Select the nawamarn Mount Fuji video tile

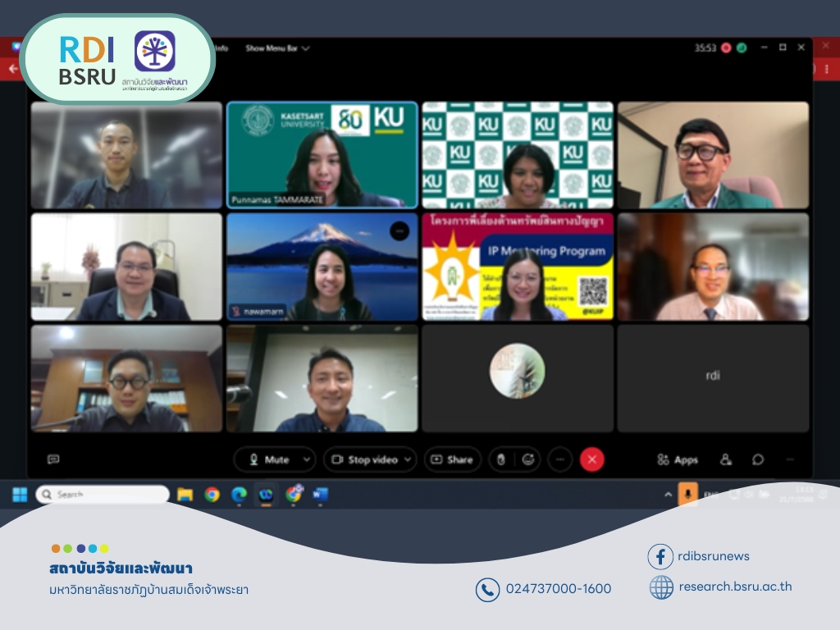pos(322,267)
